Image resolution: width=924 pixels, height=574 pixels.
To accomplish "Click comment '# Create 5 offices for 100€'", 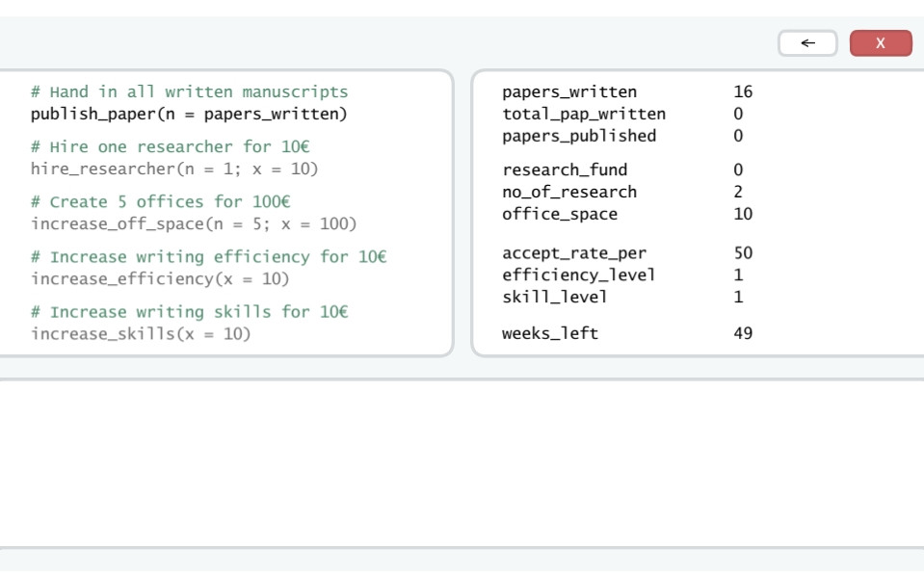I will (x=160, y=201).
